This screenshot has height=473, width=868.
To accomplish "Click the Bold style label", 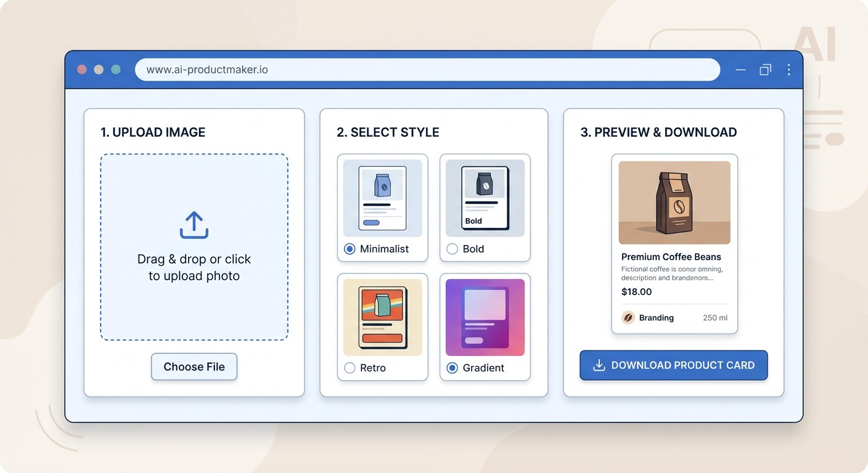I will coord(473,249).
